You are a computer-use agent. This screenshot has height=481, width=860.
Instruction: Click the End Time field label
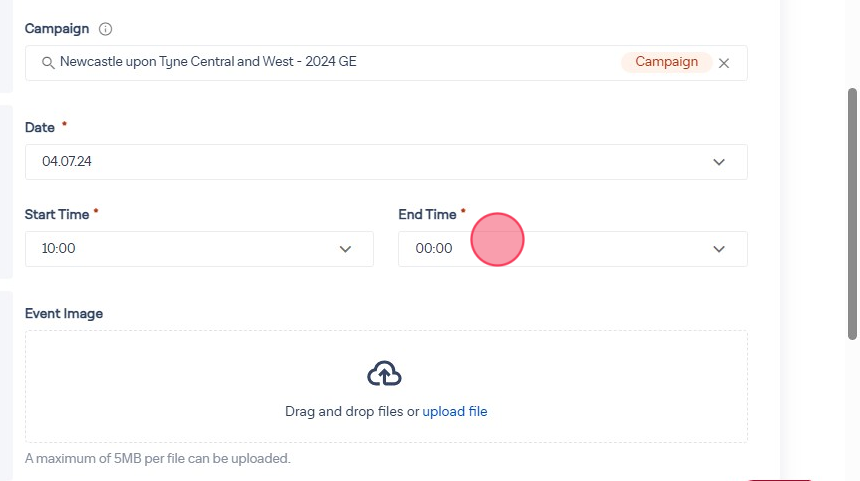click(x=427, y=214)
